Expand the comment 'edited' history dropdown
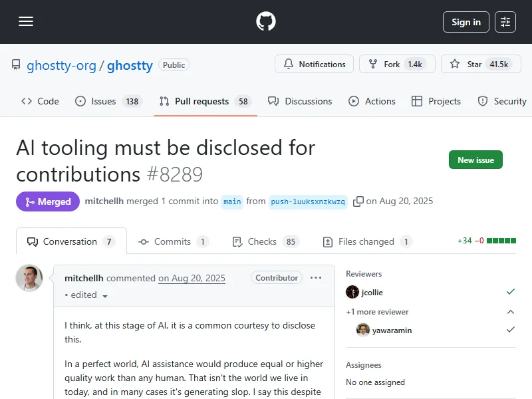 (x=105, y=296)
